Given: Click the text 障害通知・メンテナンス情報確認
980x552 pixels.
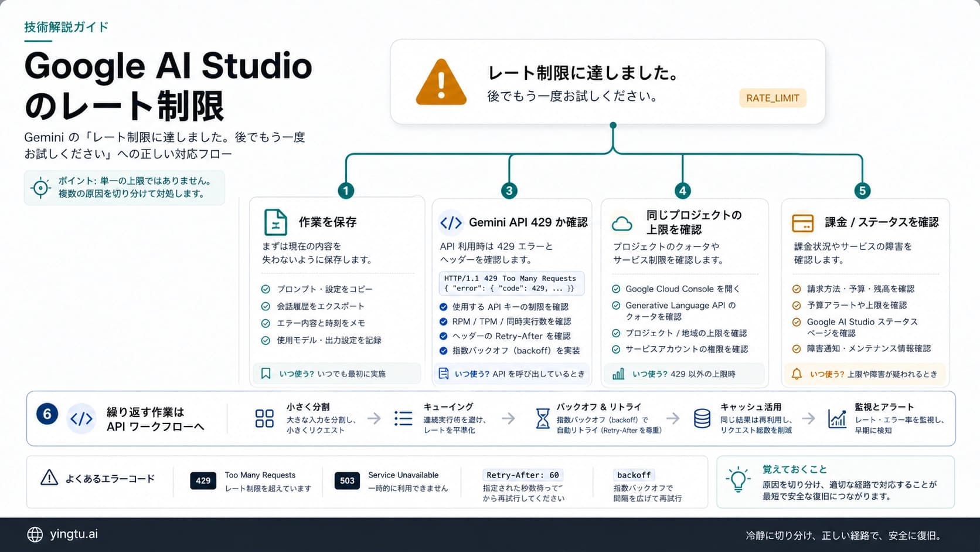Looking at the screenshot, I should coord(869,348).
